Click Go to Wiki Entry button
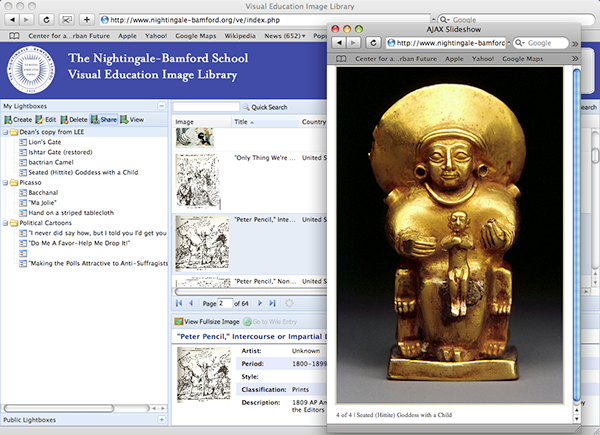Image resolution: width=600 pixels, height=435 pixels. [x=270, y=322]
